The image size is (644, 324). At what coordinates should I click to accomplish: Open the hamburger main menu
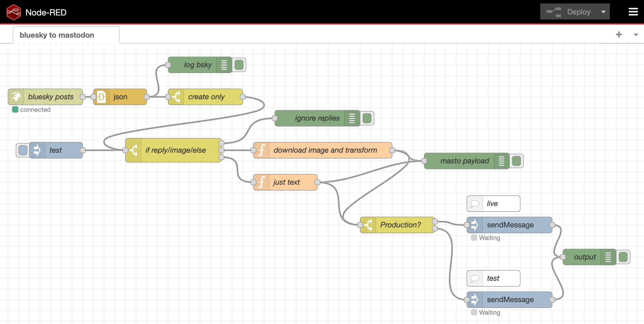[633, 11]
